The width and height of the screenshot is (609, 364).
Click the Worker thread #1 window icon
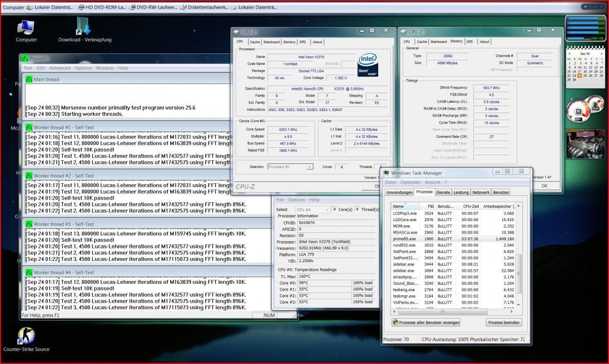[29, 127]
